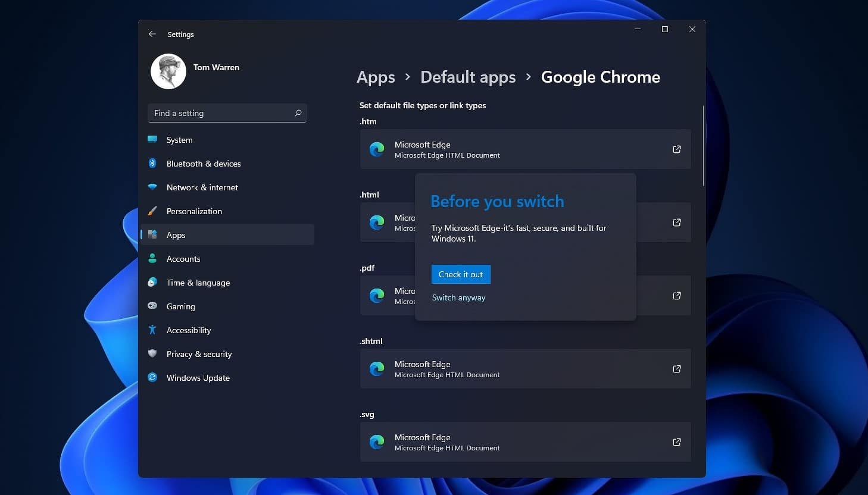Click the back arrow in Settings title bar
Viewport: 868px width, 495px height.
click(x=152, y=35)
